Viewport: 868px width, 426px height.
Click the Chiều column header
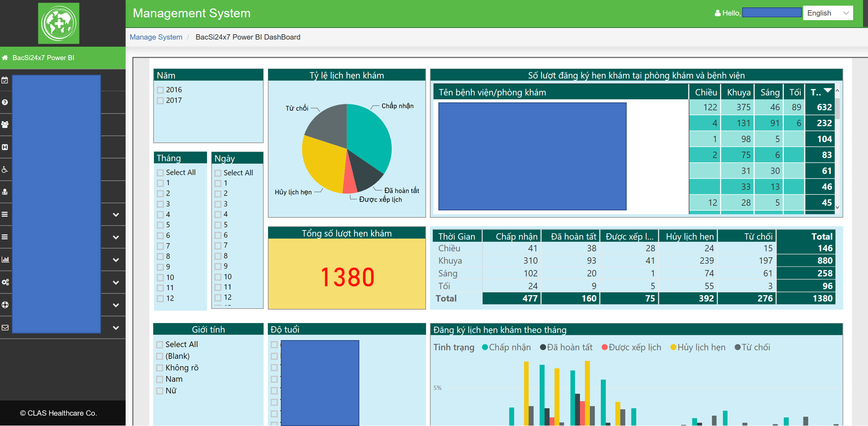(705, 92)
